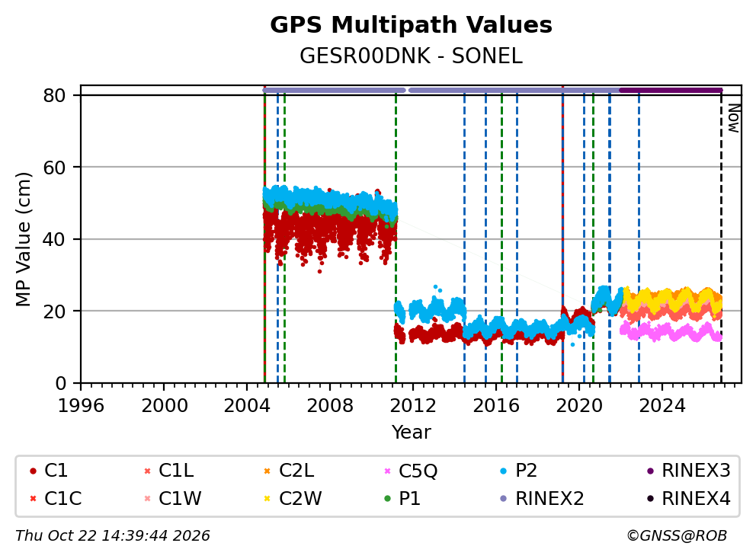
Task: Select the P2 legend label
Action: pyautogui.click(x=527, y=471)
